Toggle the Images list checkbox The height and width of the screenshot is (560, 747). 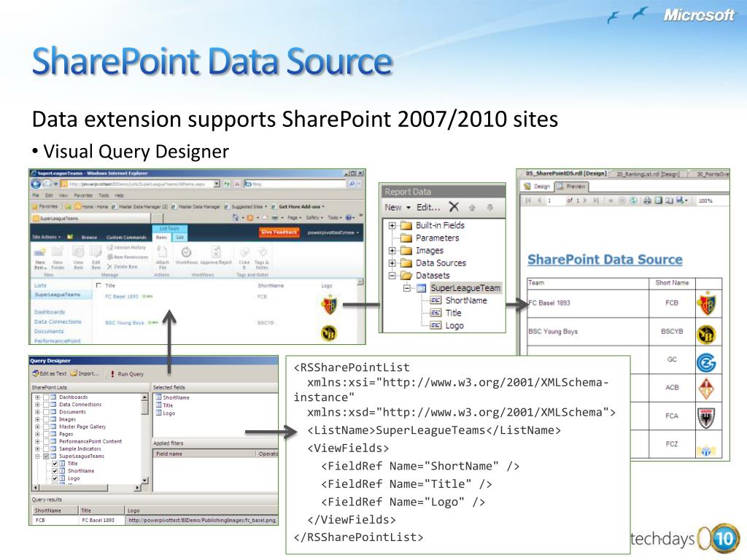coord(46,419)
